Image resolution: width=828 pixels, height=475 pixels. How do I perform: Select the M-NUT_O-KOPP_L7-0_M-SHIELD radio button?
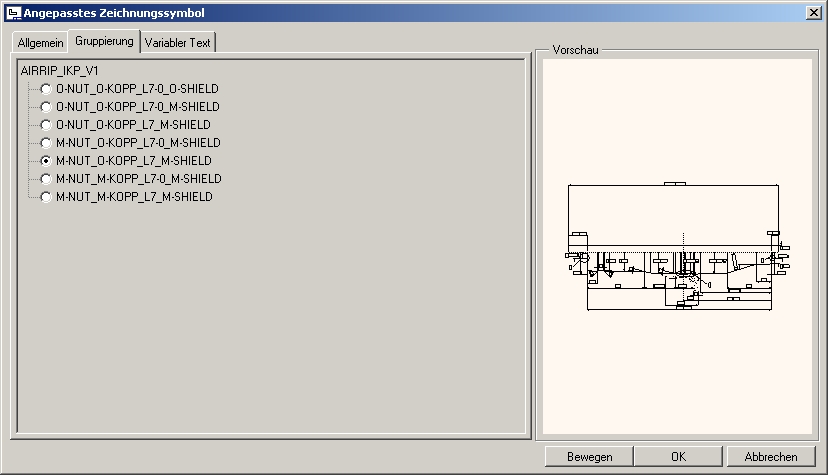pos(46,143)
